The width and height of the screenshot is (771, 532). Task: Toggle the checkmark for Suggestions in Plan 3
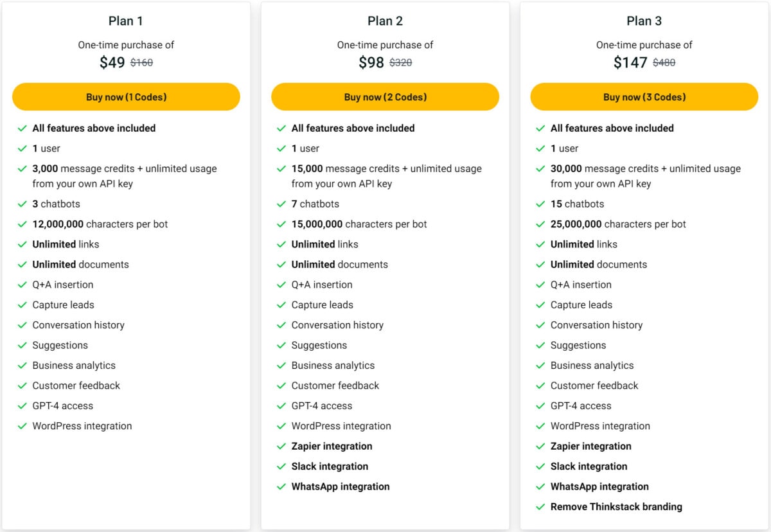(541, 345)
